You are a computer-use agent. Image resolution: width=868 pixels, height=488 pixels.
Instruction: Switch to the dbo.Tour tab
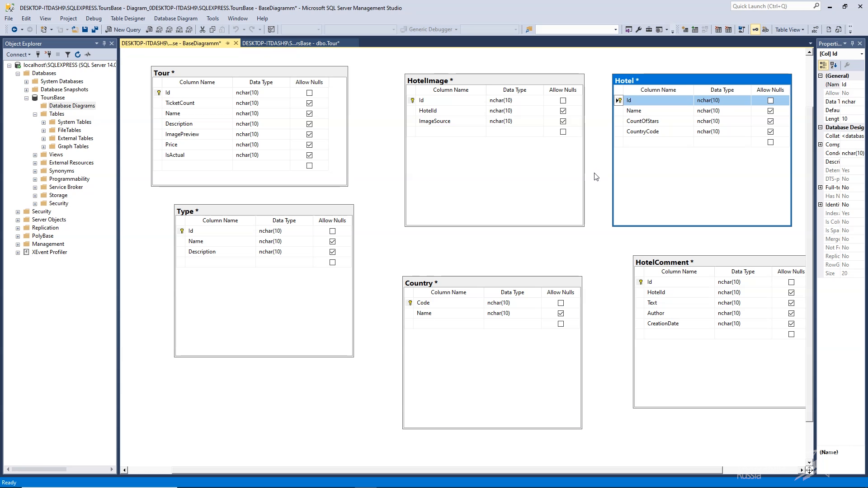click(x=291, y=43)
